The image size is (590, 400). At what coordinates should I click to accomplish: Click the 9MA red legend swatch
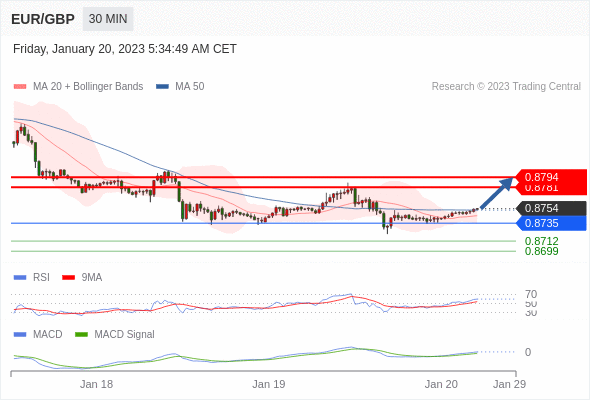pyautogui.click(x=68, y=278)
